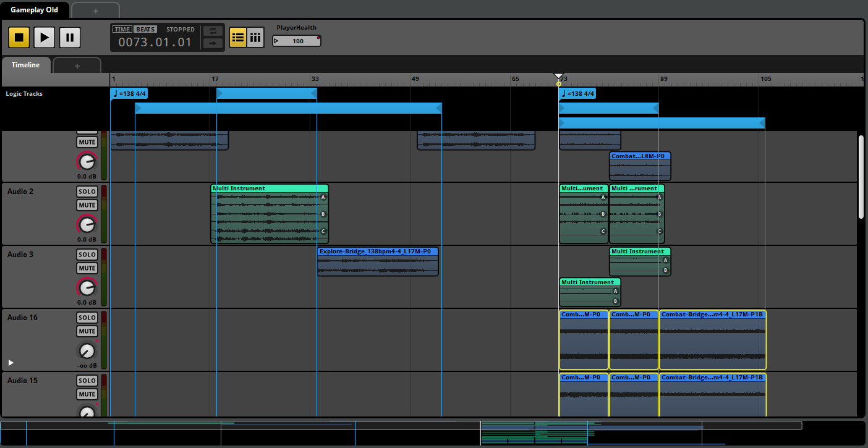The image size is (868, 448).
Task: Select the Timeline sheet tab
Action: pyautogui.click(x=25, y=65)
